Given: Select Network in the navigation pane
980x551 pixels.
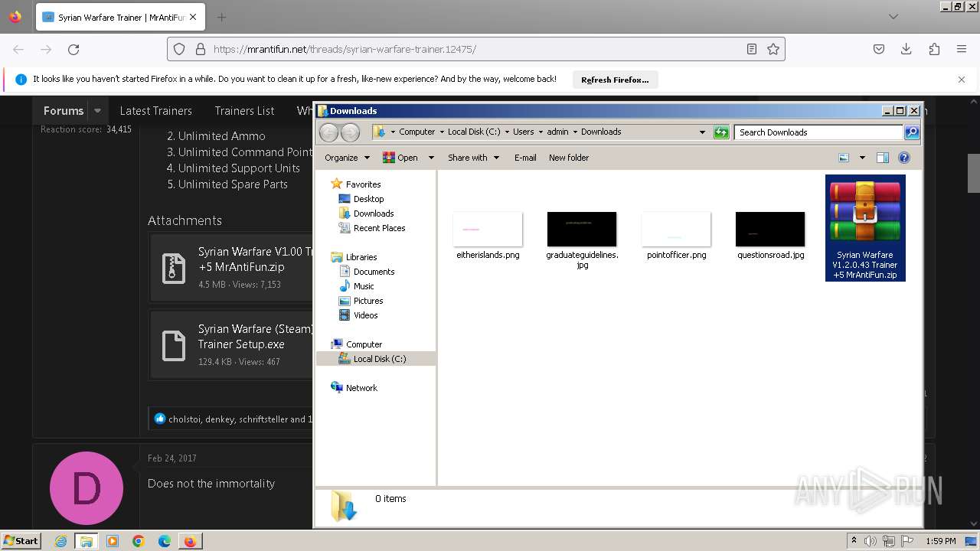Looking at the screenshot, I should pyautogui.click(x=361, y=388).
